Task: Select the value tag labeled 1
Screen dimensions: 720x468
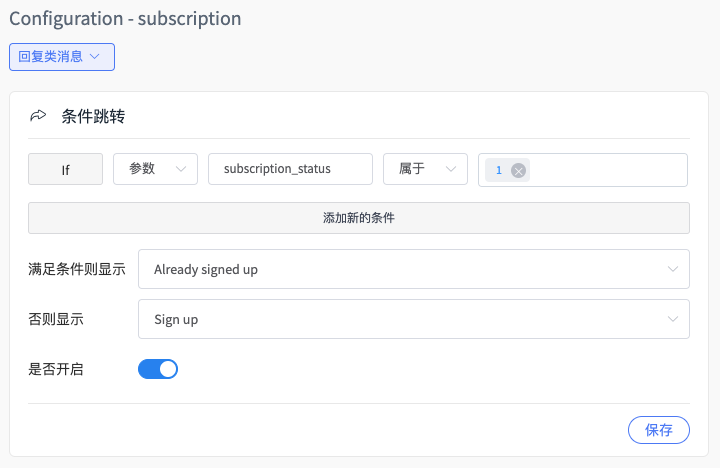Action: pos(499,170)
